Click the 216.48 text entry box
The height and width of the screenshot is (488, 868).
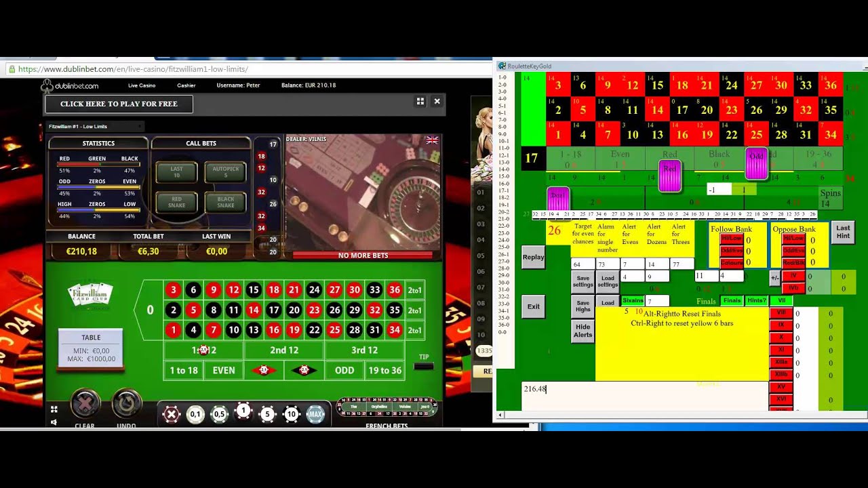644,396
